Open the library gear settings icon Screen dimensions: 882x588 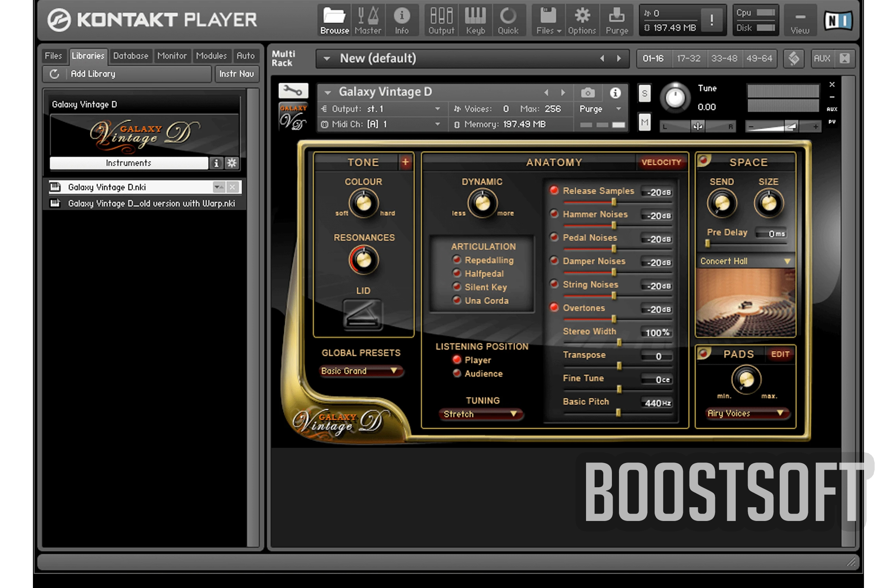[232, 163]
